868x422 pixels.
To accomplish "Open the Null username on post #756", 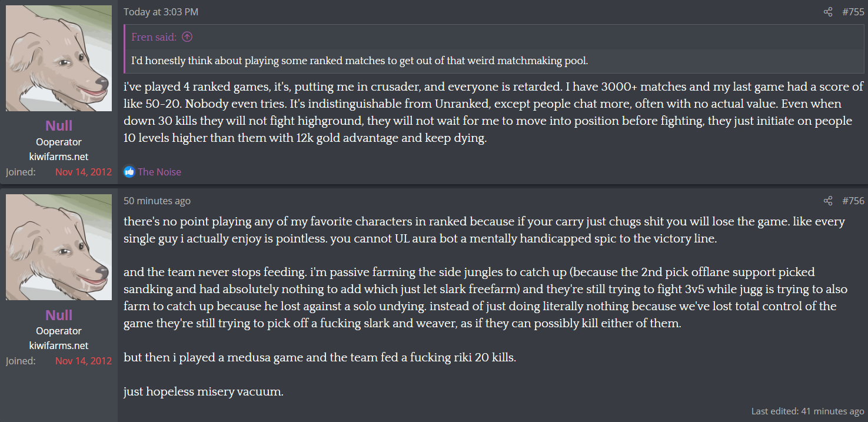I will (x=59, y=315).
